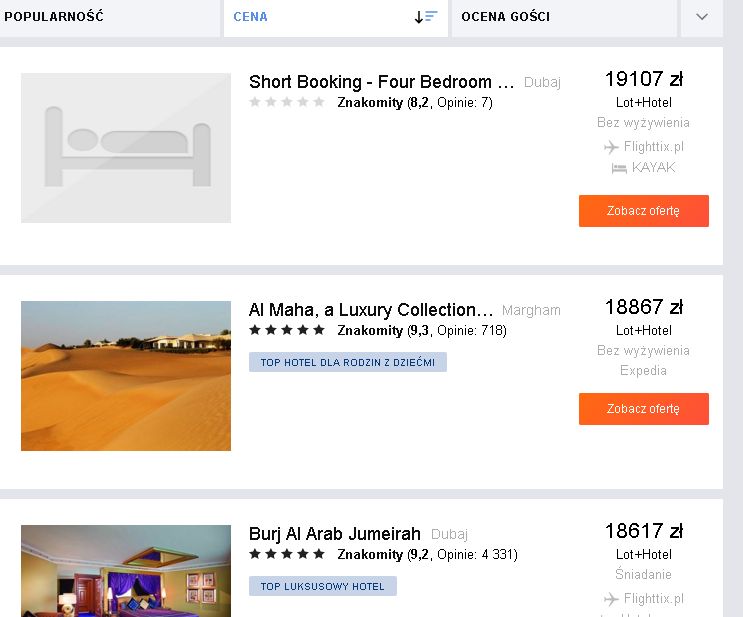The image size is (743, 617).
Task: Open the placeholder bed image thumbnail
Action: pyautogui.click(x=126, y=148)
